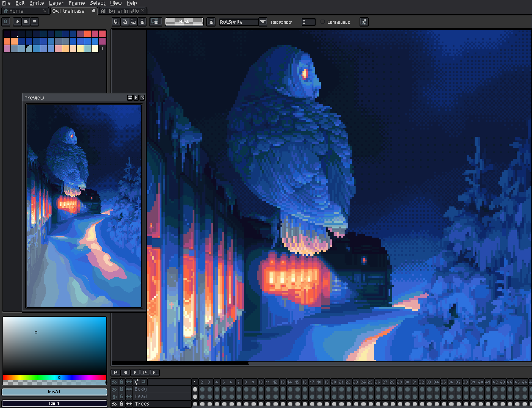The width and height of the screenshot is (532, 408).
Task: Open the Sprite menu
Action: [37, 3]
